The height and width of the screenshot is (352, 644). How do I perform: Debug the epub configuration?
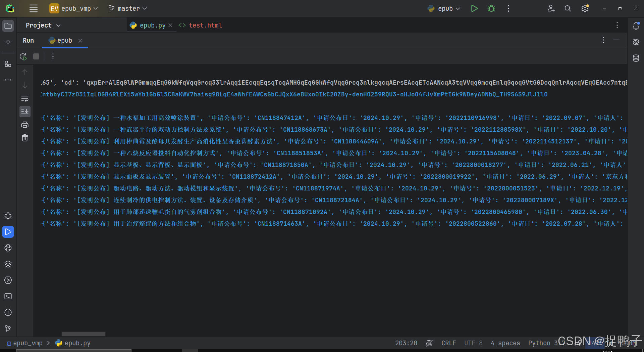491,8
